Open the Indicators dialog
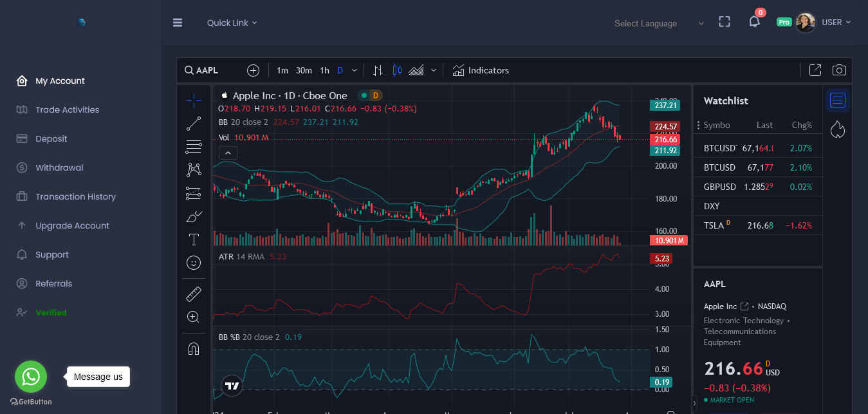Viewport: 868px width, 414px height. click(481, 70)
